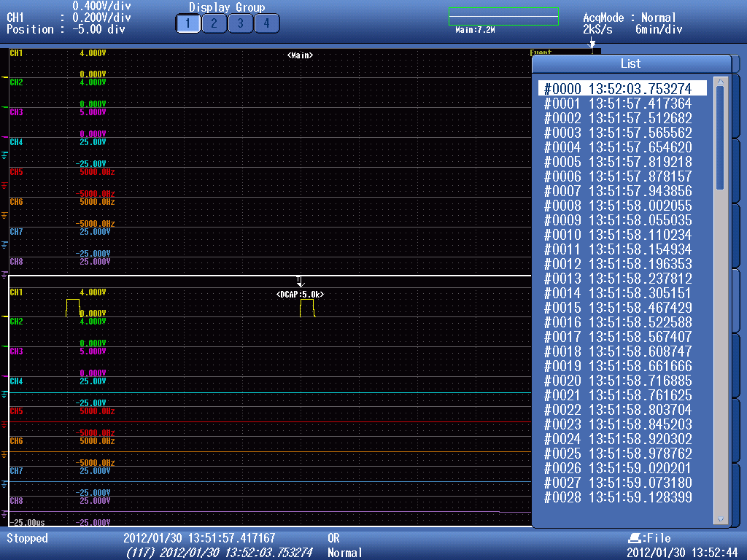This screenshot has width=747, height=560.
Task: Click the DCAP:5.0k zoom label
Action: click(300, 294)
